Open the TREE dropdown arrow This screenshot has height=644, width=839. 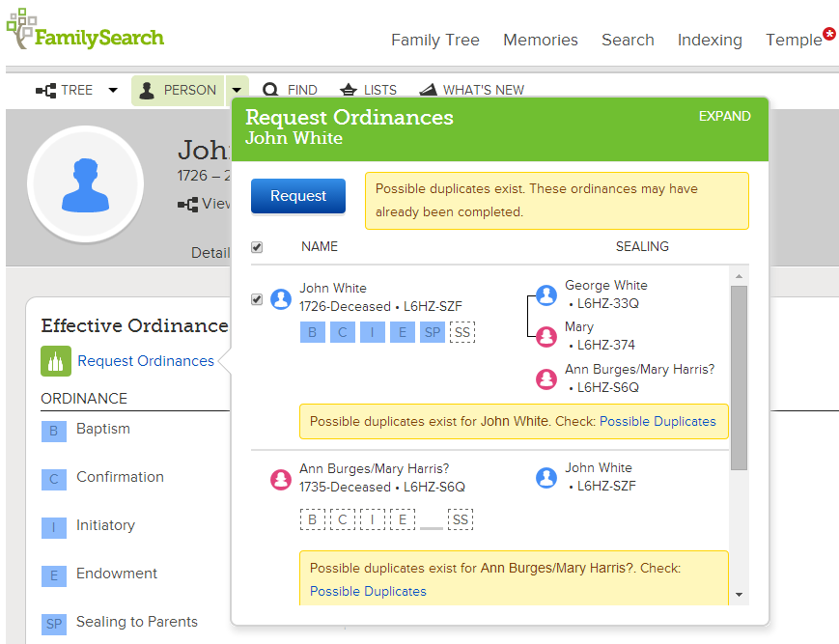pos(113,90)
